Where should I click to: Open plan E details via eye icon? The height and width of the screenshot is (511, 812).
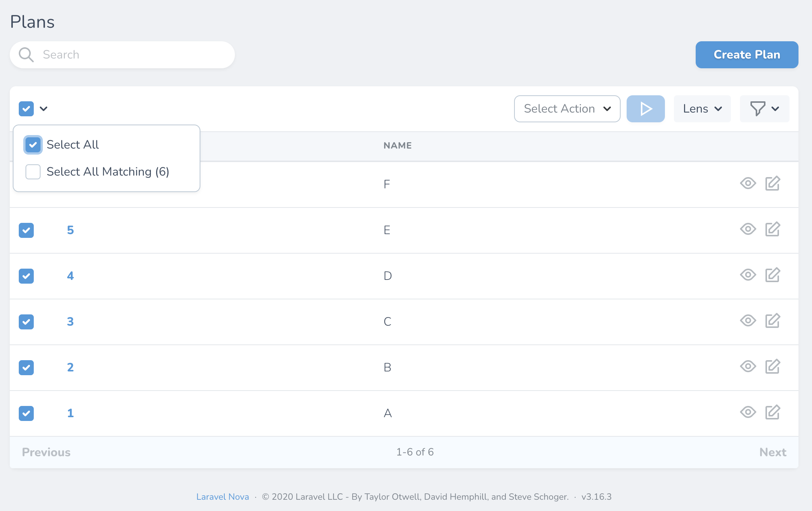(748, 230)
